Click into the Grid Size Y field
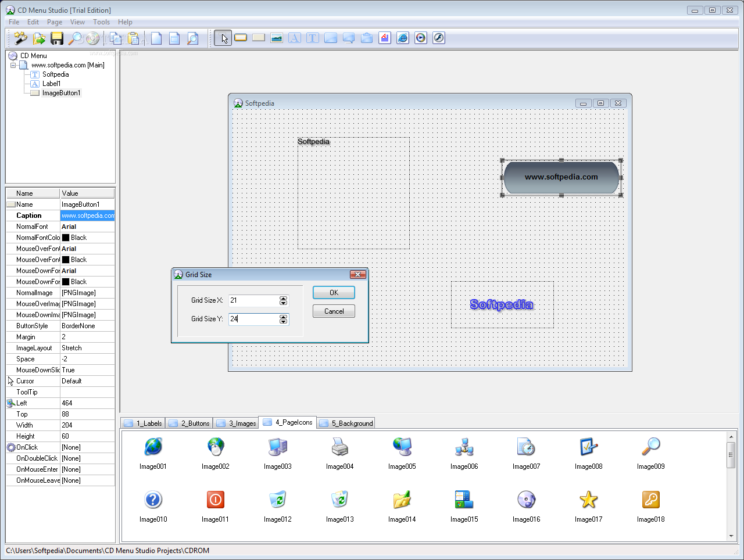Screen dimensions: 744x560 [254, 319]
